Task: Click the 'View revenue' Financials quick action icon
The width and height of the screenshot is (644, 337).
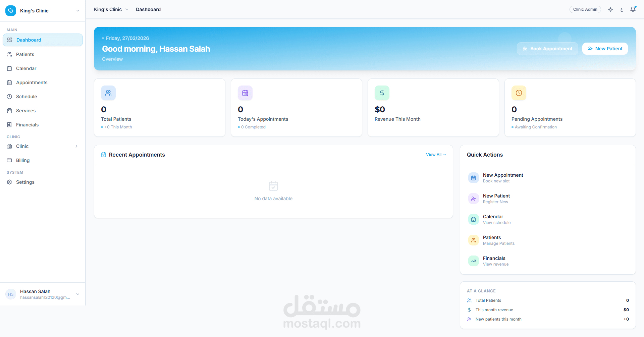Action: point(474,261)
